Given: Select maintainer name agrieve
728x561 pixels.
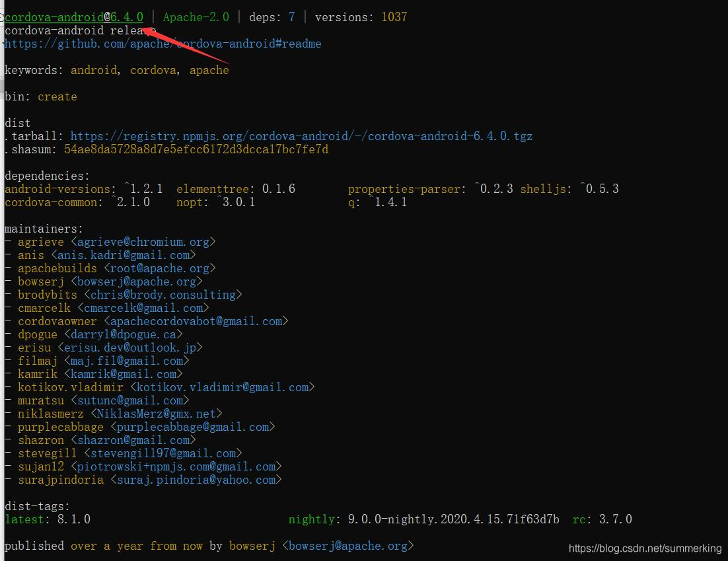Looking at the screenshot, I should [x=41, y=242].
